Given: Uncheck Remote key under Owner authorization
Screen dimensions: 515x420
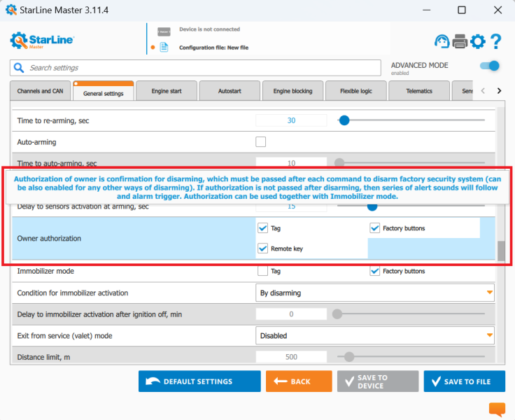Looking at the screenshot, I should click(262, 248).
